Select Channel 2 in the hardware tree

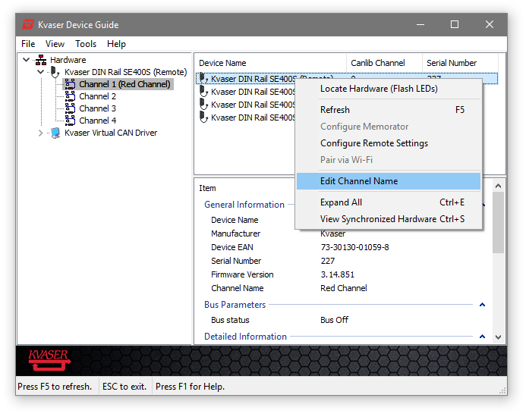pyautogui.click(x=97, y=96)
